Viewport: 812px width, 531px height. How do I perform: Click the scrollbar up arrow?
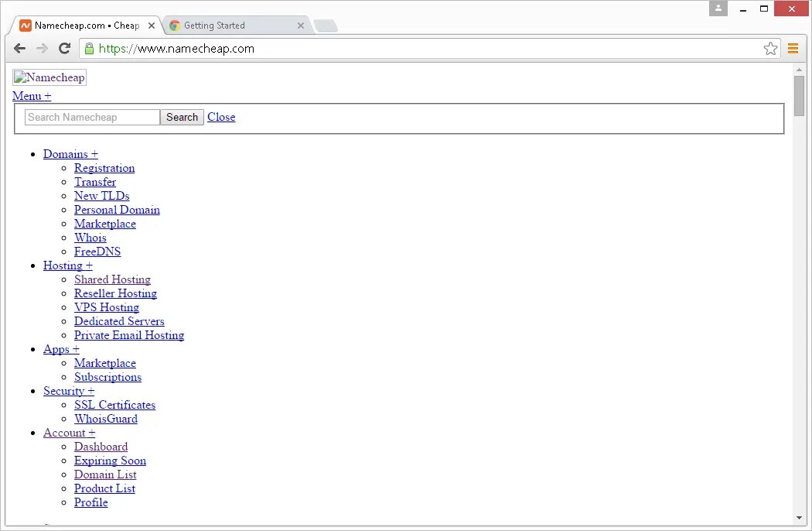click(799, 70)
